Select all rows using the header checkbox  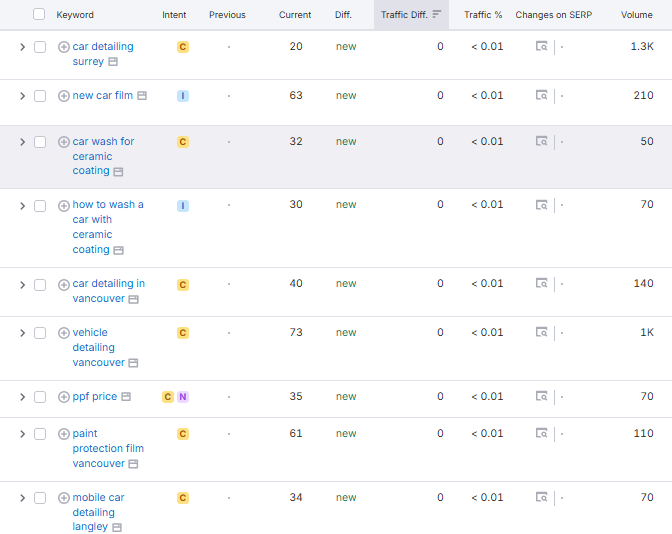(39, 15)
